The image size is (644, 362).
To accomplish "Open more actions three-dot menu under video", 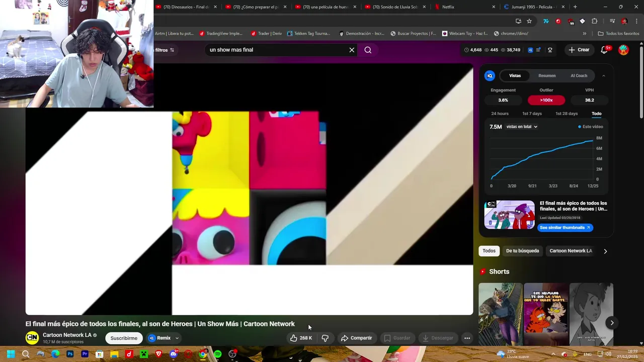I will [x=467, y=338].
